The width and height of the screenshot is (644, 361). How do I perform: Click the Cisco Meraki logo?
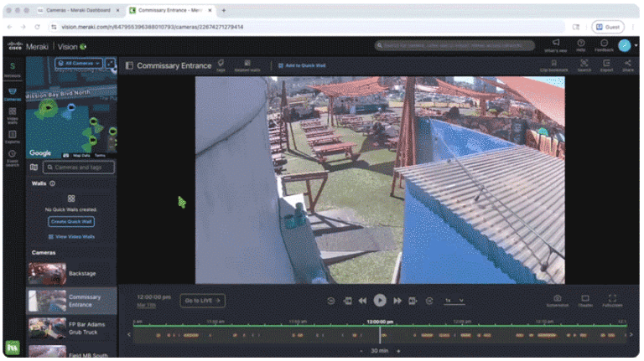coord(29,47)
